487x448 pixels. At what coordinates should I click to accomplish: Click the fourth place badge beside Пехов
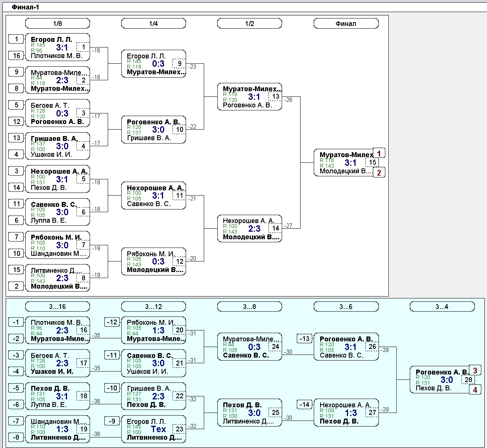tap(475, 390)
